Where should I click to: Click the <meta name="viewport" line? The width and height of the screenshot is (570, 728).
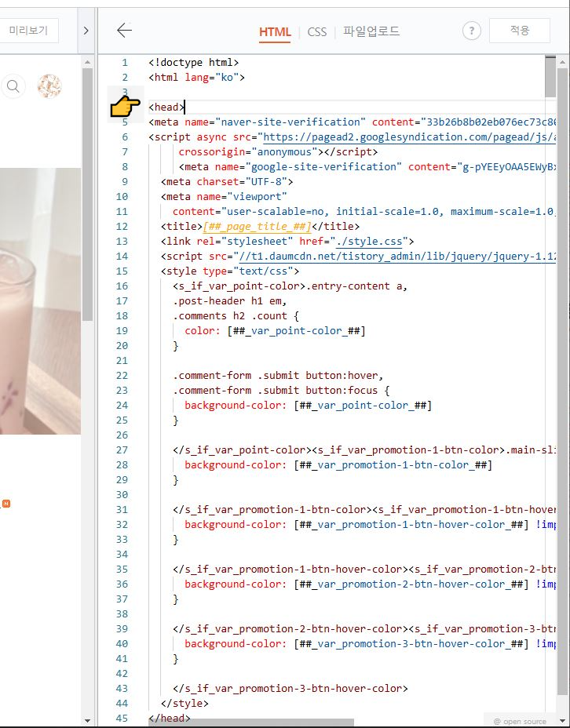point(224,196)
